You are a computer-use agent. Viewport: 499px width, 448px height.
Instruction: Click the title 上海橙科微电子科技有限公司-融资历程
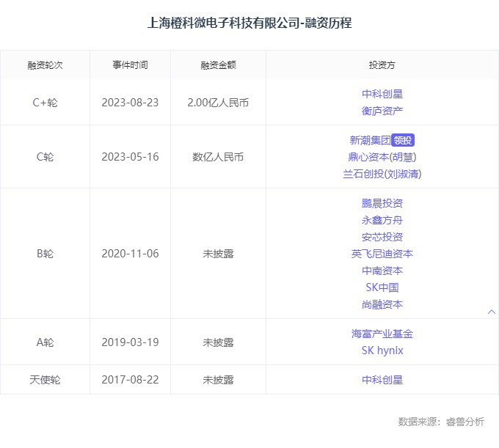tap(249, 23)
